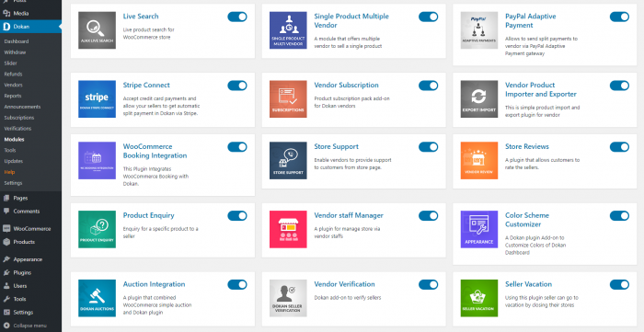The image size is (644, 332).
Task: Click the Store Support module icon
Action: pos(288,160)
